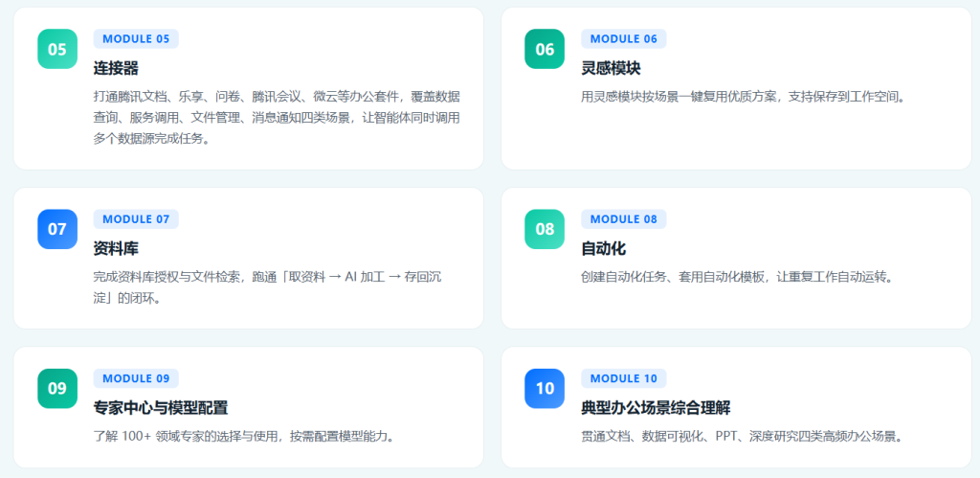Select the MODULE 08 badge
The width and height of the screenshot is (980, 478).
(624, 219)
